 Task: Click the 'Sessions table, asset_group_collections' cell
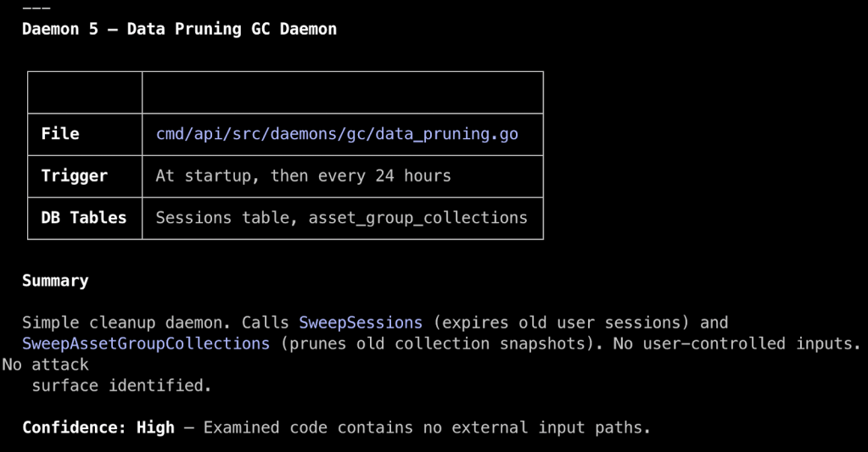[341, 218]
